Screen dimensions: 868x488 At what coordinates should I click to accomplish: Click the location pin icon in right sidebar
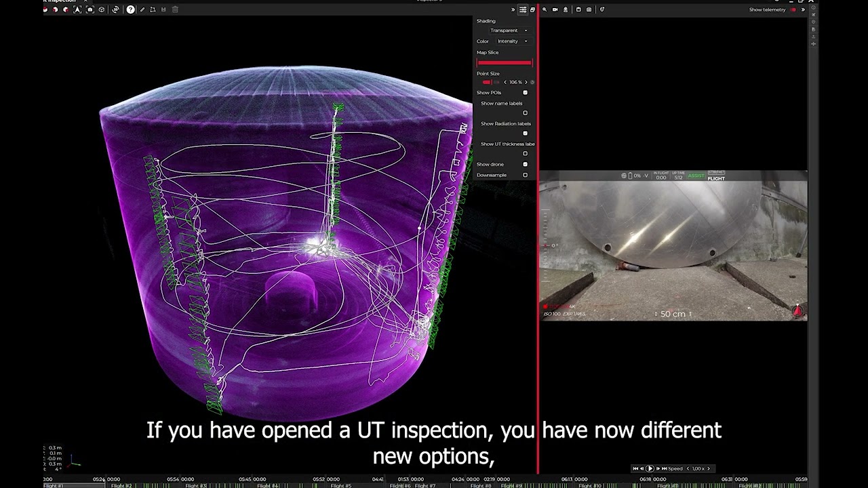point(813,22)
